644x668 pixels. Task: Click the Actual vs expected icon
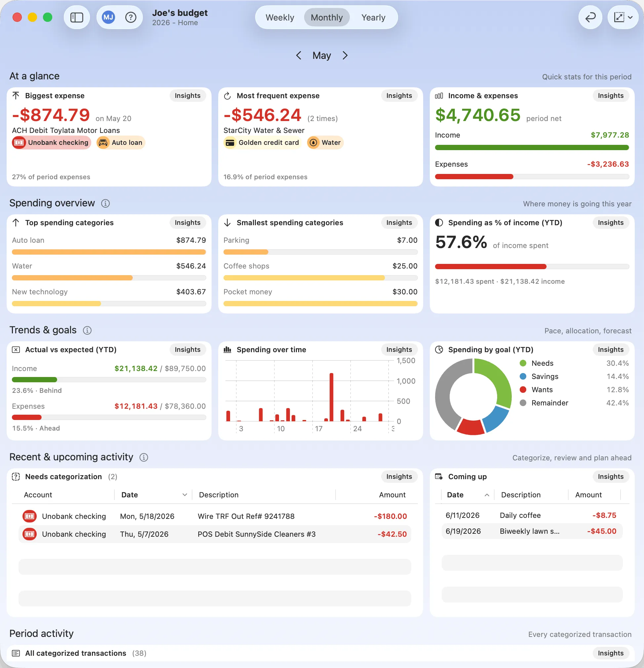[16, 350]
